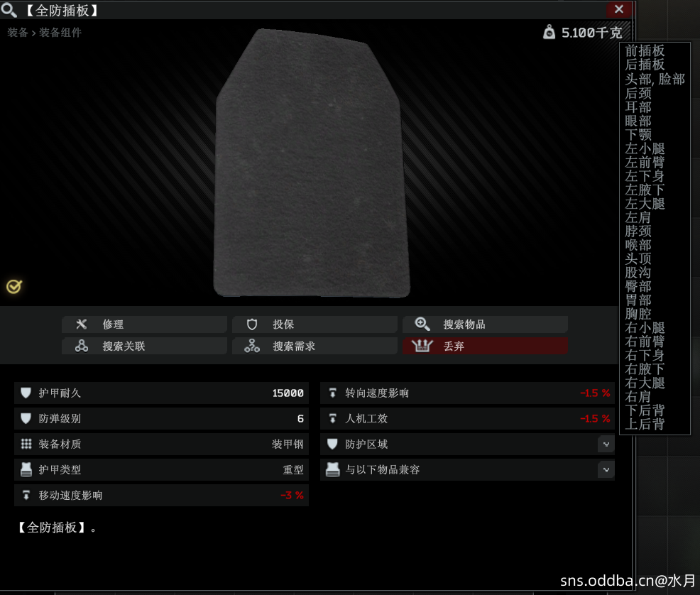Viewport: 700px width, 595px height.
Task: Select the wrench icon on 修理 button
Action: point(82,324)
